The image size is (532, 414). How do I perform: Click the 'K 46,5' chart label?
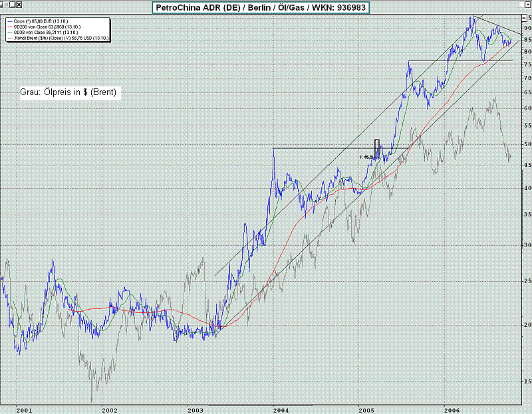point(366,157)
